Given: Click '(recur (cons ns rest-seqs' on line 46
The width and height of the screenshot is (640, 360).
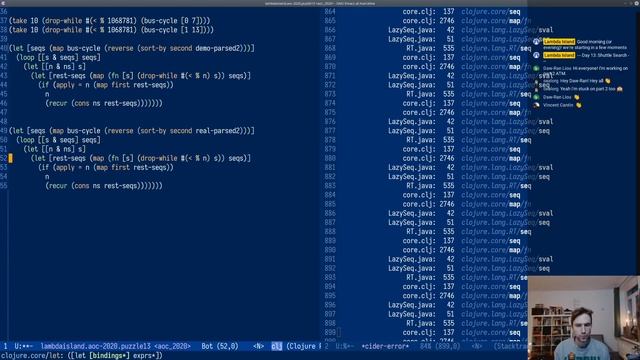Looking at the screenshot, I should point(91,103).
